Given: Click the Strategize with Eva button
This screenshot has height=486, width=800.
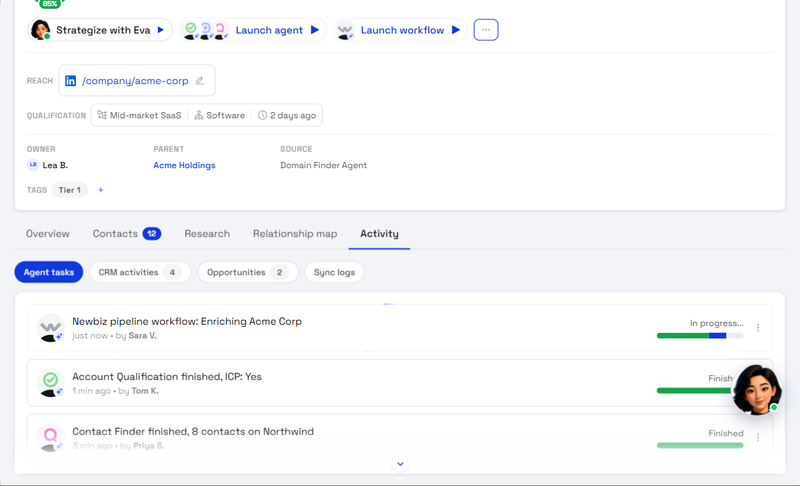Looking at the screenshot, I should 99,30.
